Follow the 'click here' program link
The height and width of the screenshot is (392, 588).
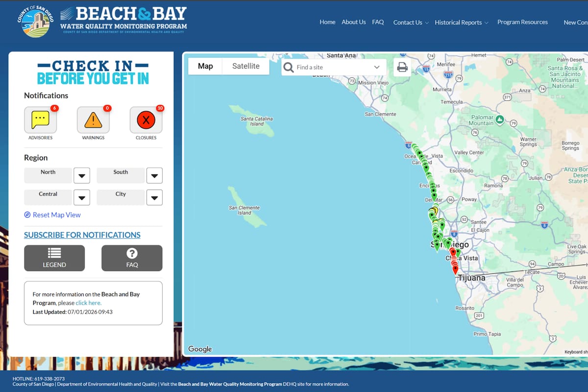tap(88, 303)
